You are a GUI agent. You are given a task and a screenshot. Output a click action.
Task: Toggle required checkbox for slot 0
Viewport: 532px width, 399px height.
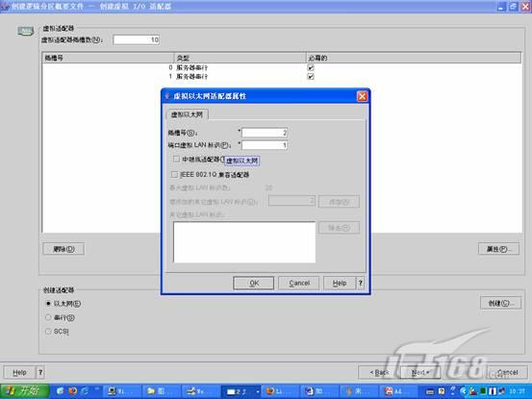click(311, 67)
